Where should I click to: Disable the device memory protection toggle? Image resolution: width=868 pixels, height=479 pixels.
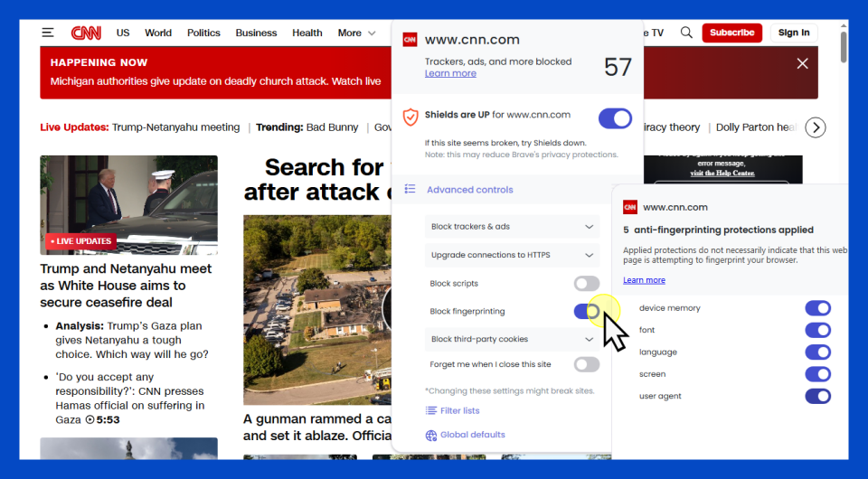tap(817, 308)
